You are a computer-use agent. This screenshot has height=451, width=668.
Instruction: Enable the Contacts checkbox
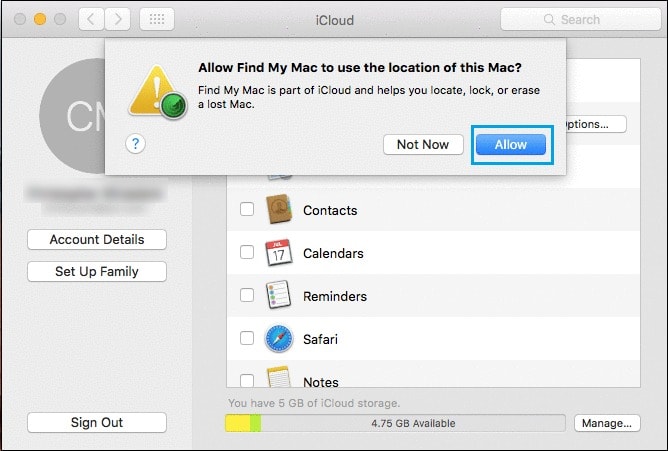(x=247, y=210)
